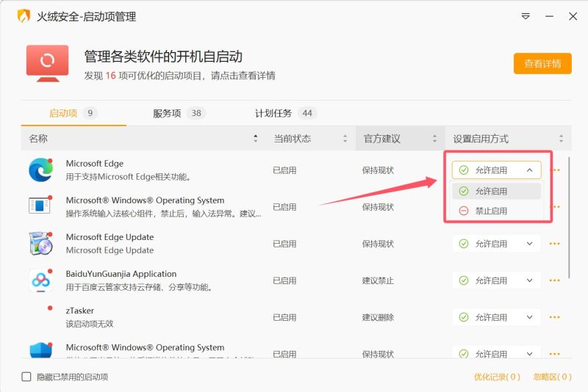
Task: Switch to 启动项 tab
Action: click(73, 113)
